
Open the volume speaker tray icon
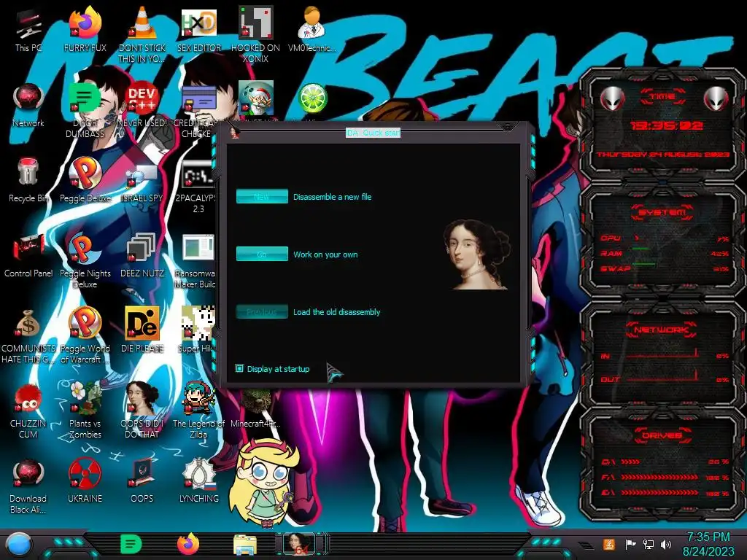pyautogui.click(x=666, y=544)
